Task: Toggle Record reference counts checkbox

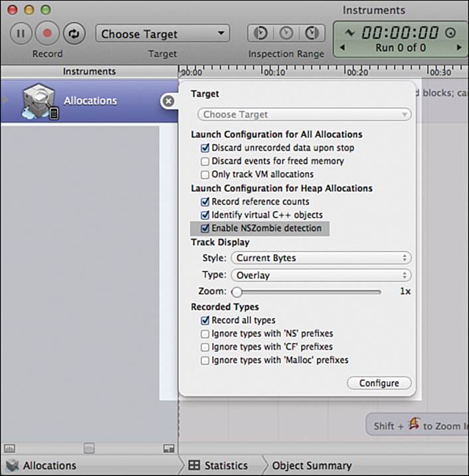Action: [x=205, y=202]
